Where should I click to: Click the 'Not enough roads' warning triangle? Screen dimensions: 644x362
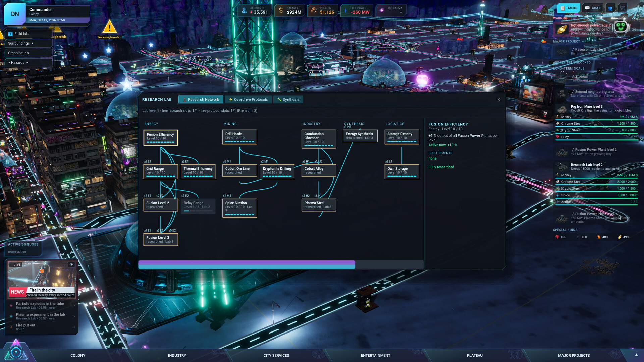(109, 27)
